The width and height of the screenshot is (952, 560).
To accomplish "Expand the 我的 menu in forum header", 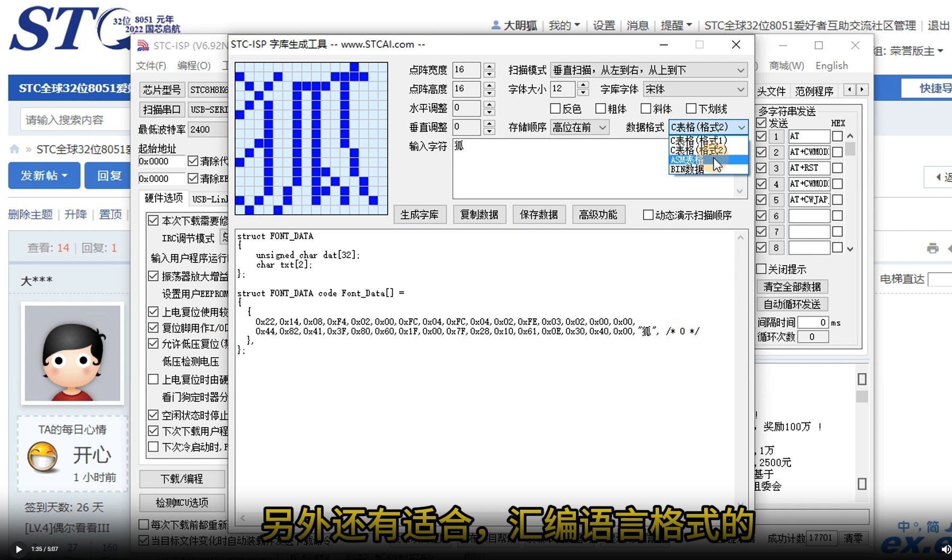I will tap(564, 25).
